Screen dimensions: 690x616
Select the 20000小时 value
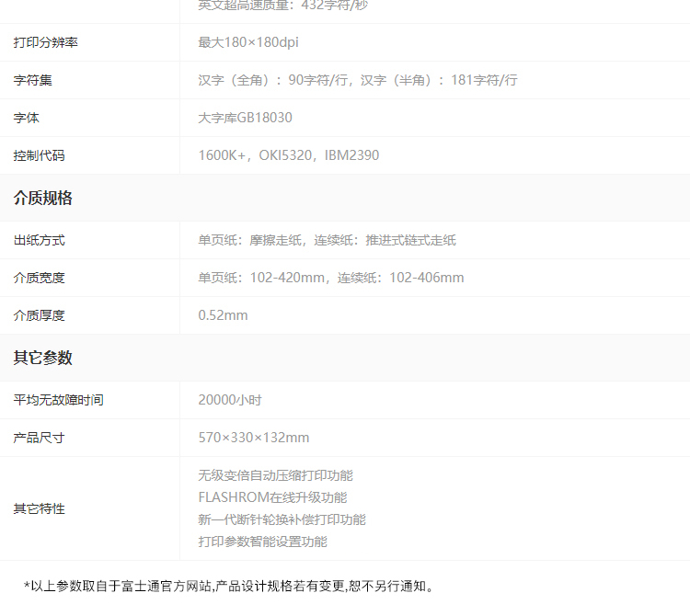[x=230, y=400]
